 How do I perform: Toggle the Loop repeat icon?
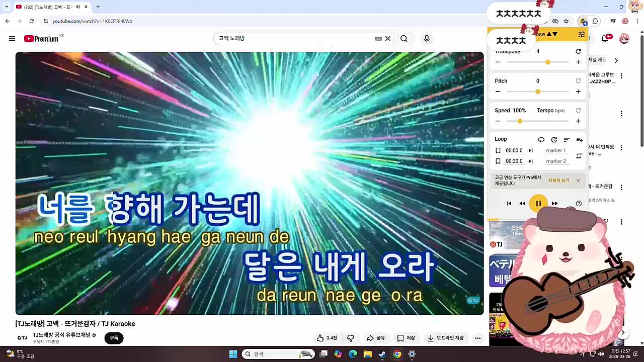[x=541, y=140]
